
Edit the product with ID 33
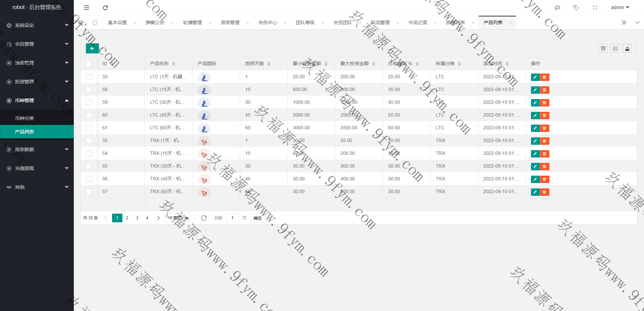(535, 77)
